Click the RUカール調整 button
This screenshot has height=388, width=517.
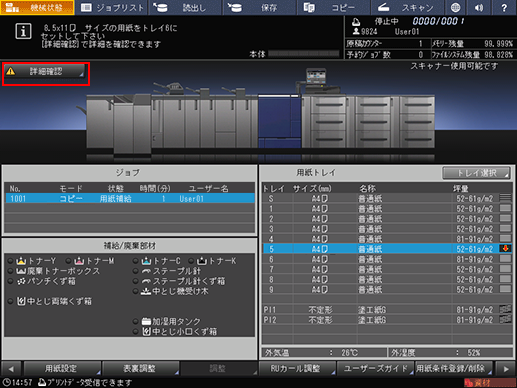pyautogui.click(x=297, y=369)
